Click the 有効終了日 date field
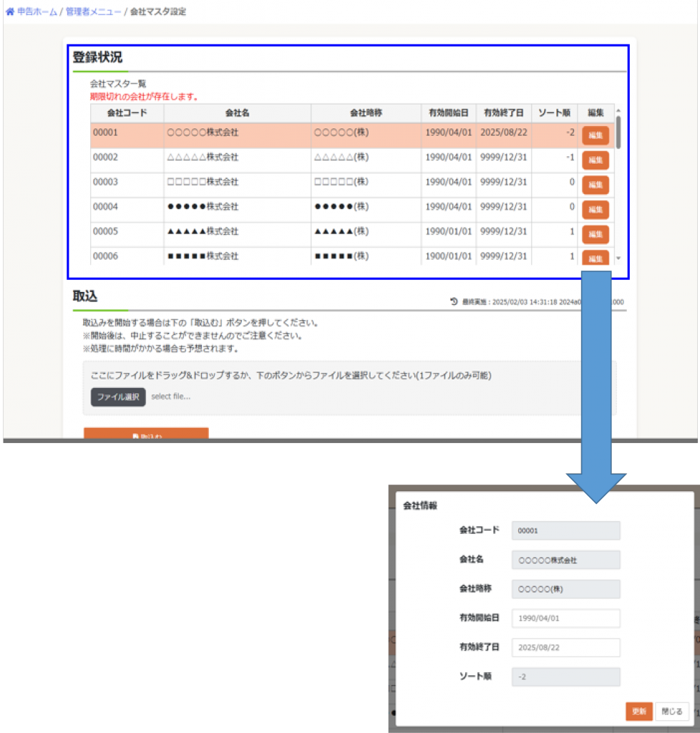The width and height of the screenshot is (700, 733). tap(566, 647)
